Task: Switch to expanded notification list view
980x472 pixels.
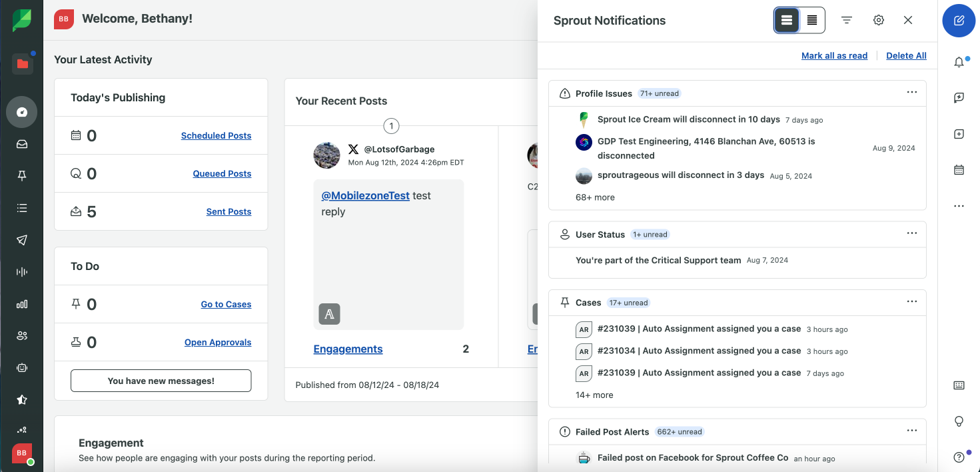Action: pos(786,20)
